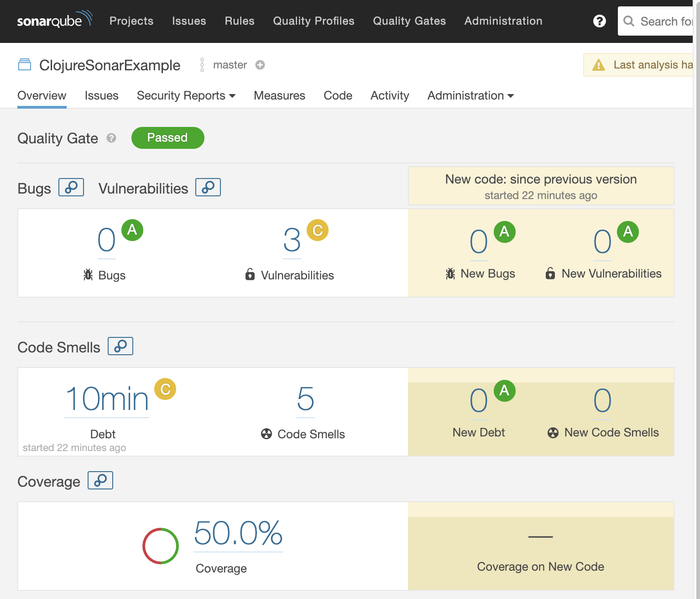
Task: Click the Vulnerabilities C rating badge
Action: click(318, 230)
